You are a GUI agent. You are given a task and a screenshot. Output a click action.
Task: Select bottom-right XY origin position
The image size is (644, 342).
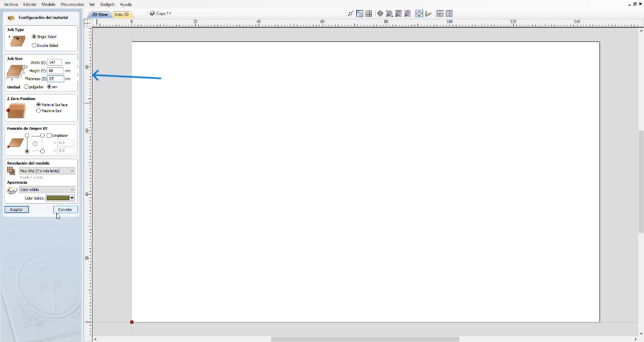point(42,151)
